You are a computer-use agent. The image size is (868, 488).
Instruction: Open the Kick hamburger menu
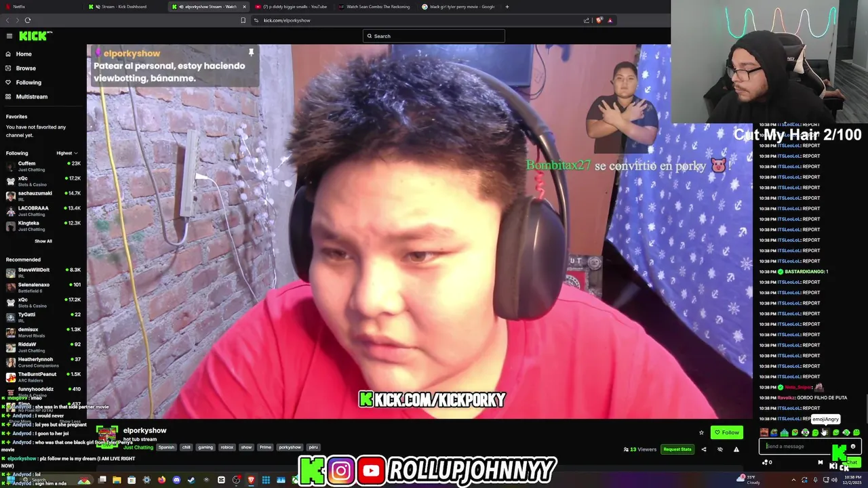pos(9,36)
